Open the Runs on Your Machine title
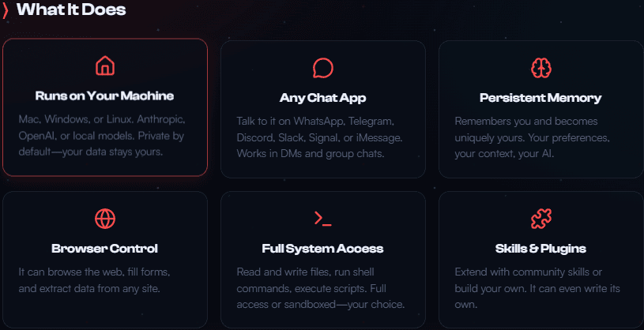 (x=104, y=96)
